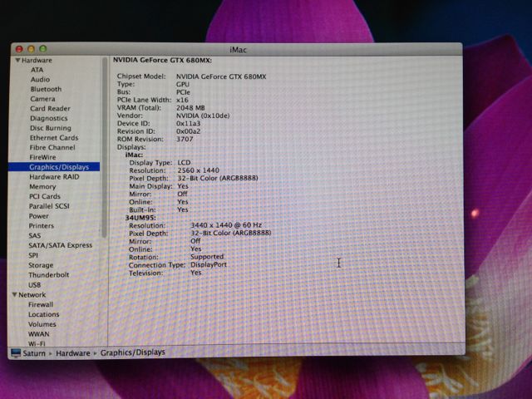532x399 pixels.
Task: Select Volumes under Network
Action: (x=42, y=324)
